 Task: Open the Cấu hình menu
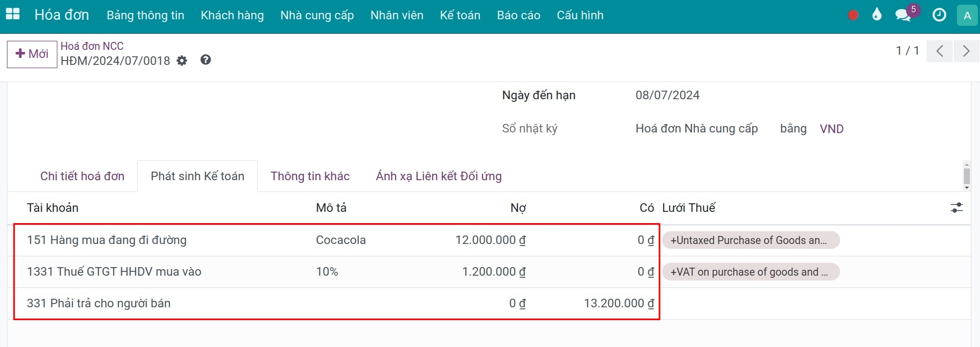click(x=580, y=16)
